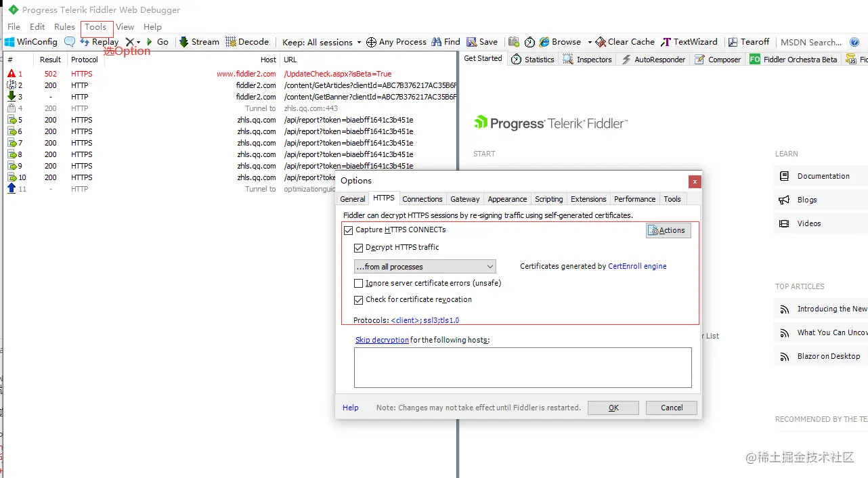Click the CertEnroll engine link
This screenshot has width=868, height=478.
pyautogui.click(x=637, y=267)
